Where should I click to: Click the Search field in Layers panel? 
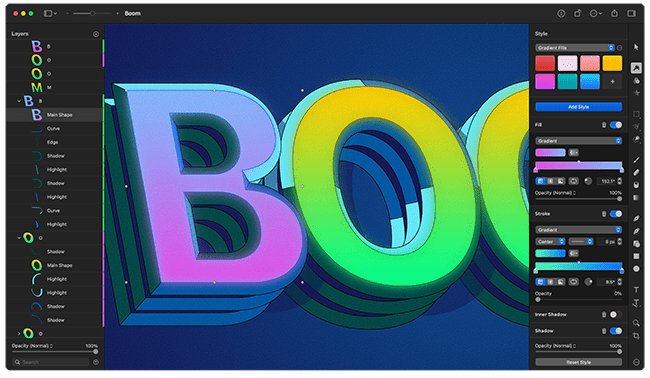(x=51, y=362)
